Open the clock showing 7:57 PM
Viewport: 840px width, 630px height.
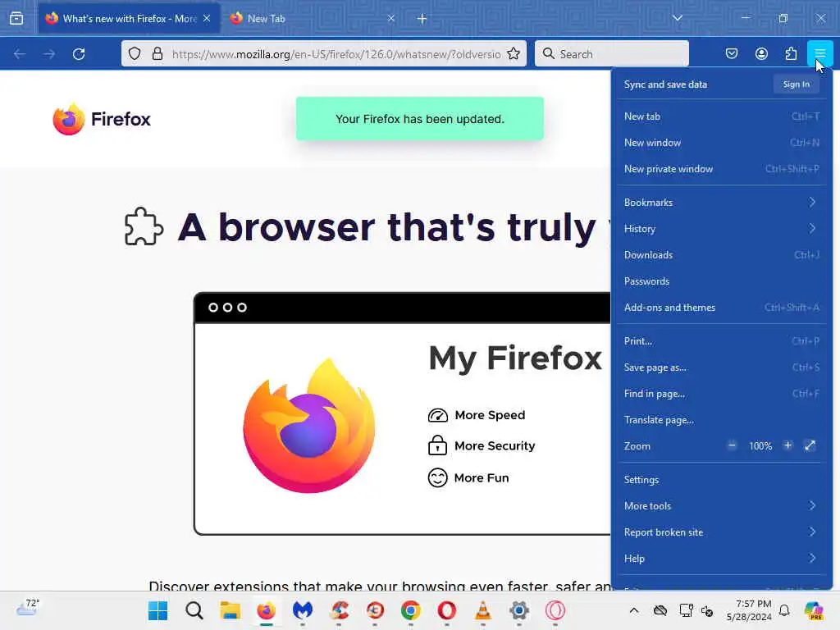pyautogui.click(x=749, y=610)
